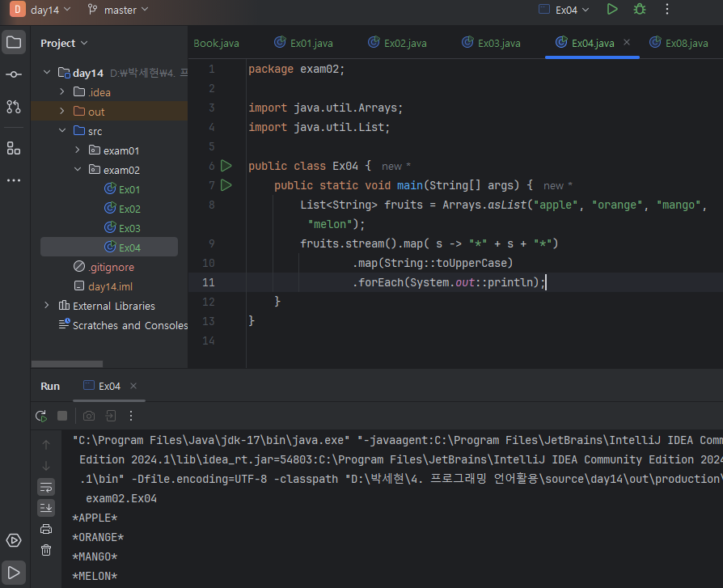This screenshot has height=588, width=723.
Task: Clear console output with trash icon
Action: point(46,550)
